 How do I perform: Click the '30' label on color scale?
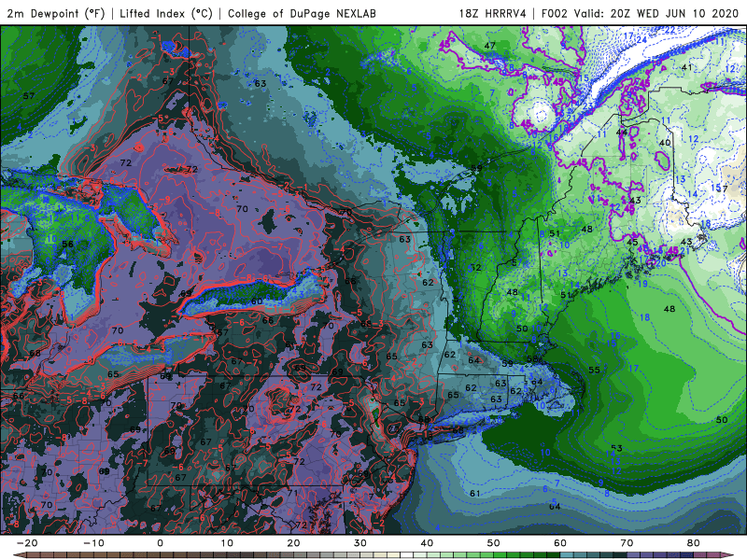[x=360, y=543]
